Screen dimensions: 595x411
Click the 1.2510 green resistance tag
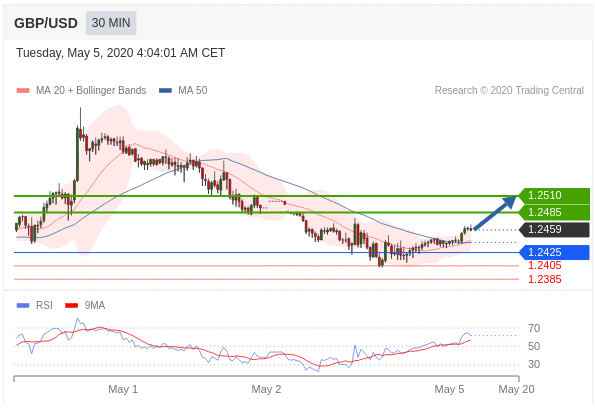554,195
